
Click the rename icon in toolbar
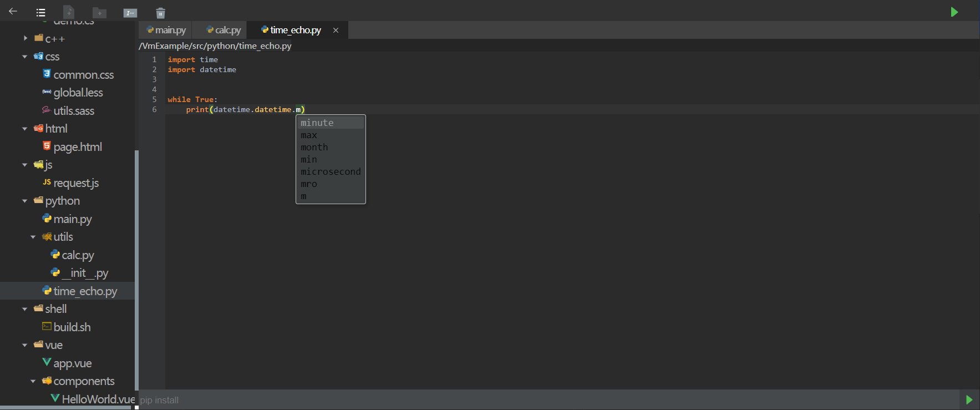click(130, 13)
